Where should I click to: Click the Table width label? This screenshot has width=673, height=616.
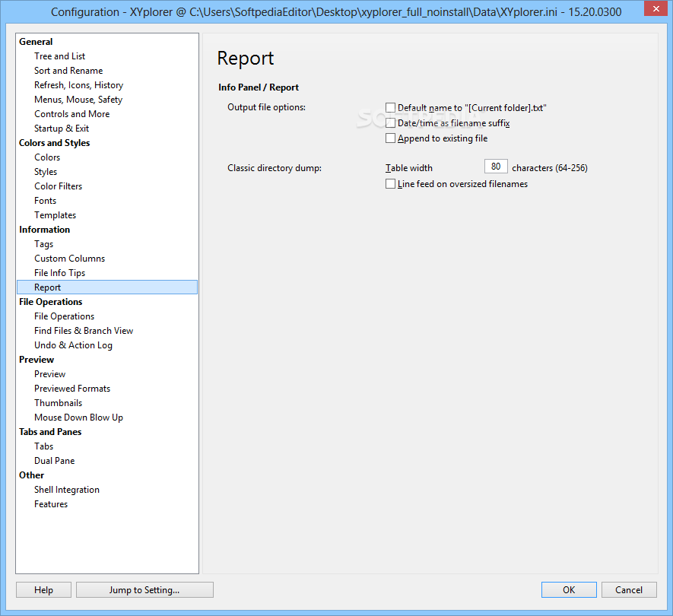pyautogui.click(x=409, y=168)
